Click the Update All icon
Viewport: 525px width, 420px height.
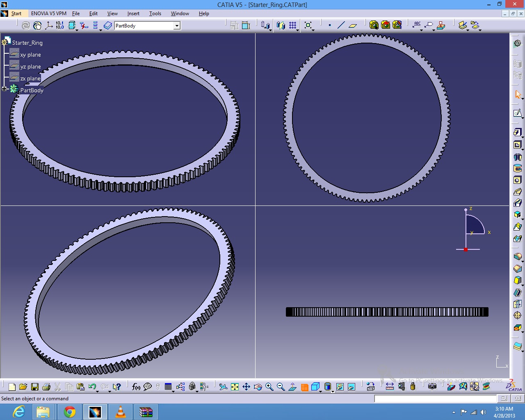click(26, 25)
